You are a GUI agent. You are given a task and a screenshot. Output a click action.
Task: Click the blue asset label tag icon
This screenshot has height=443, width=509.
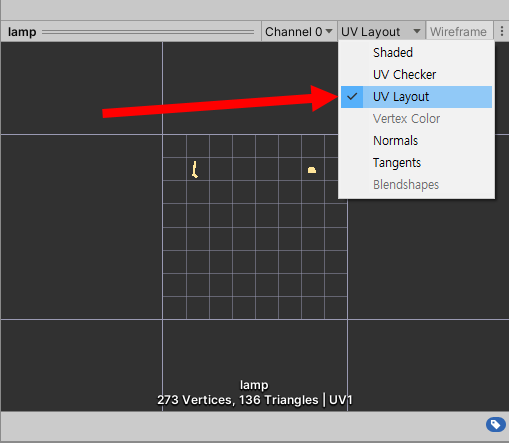(x=495, y=424)
